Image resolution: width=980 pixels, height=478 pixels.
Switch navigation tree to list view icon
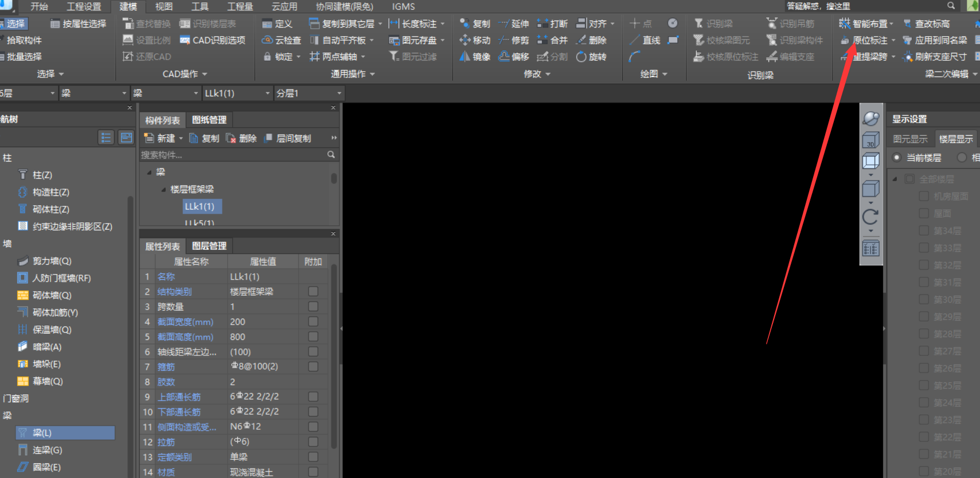coord(106,138)
